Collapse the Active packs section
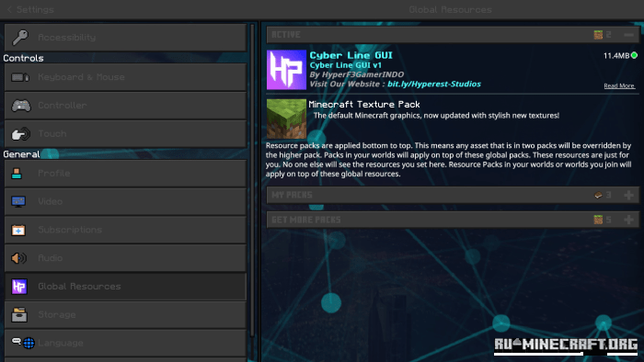644x362 pixels. [628, 35]
